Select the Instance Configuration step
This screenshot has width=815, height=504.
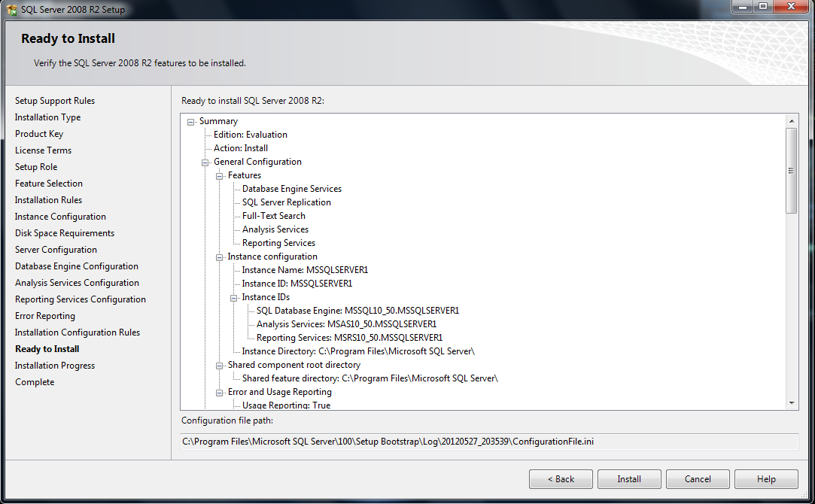60,217
